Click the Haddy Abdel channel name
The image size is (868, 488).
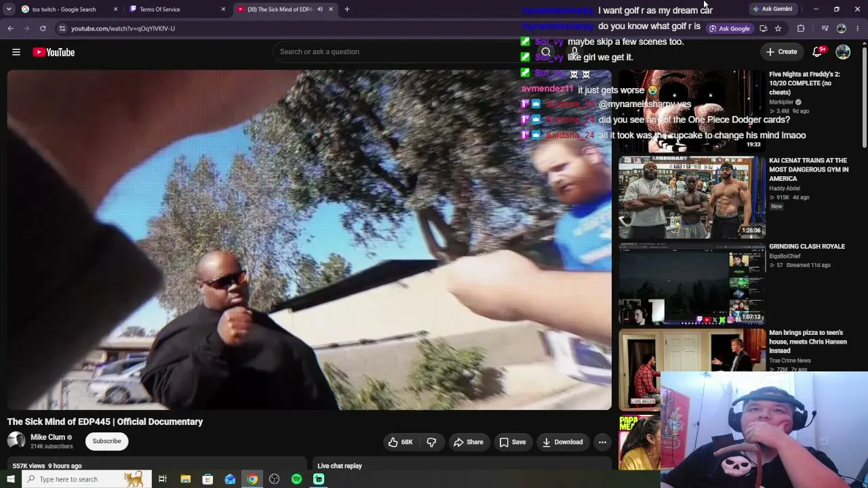785,188
